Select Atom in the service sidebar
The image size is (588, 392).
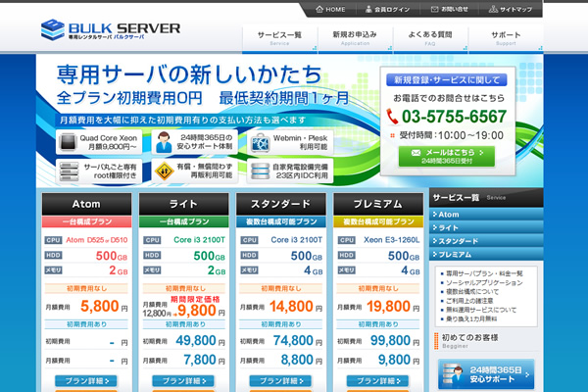click(448, 215)
